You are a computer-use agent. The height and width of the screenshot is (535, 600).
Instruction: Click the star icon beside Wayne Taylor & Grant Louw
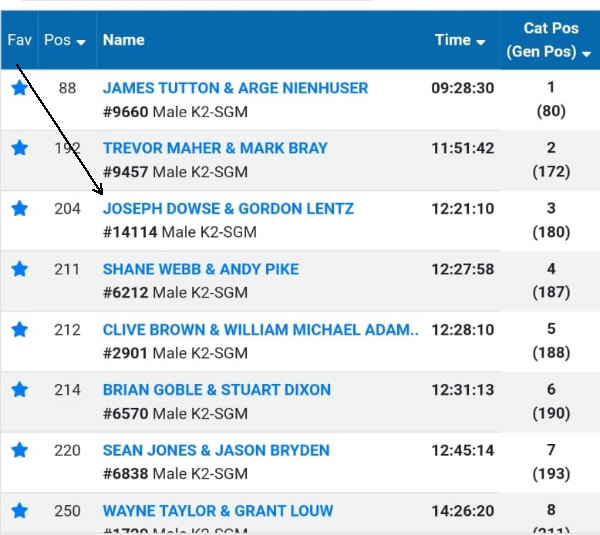pos(19,511)
